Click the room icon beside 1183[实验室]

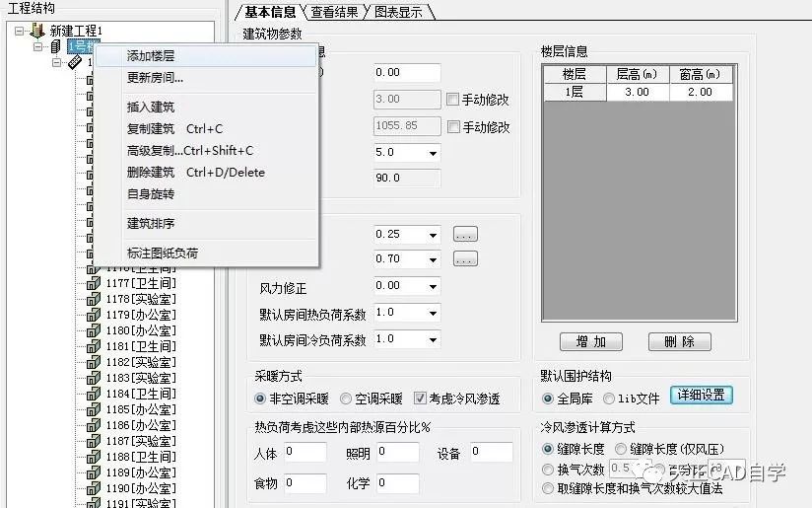point(94,378)
